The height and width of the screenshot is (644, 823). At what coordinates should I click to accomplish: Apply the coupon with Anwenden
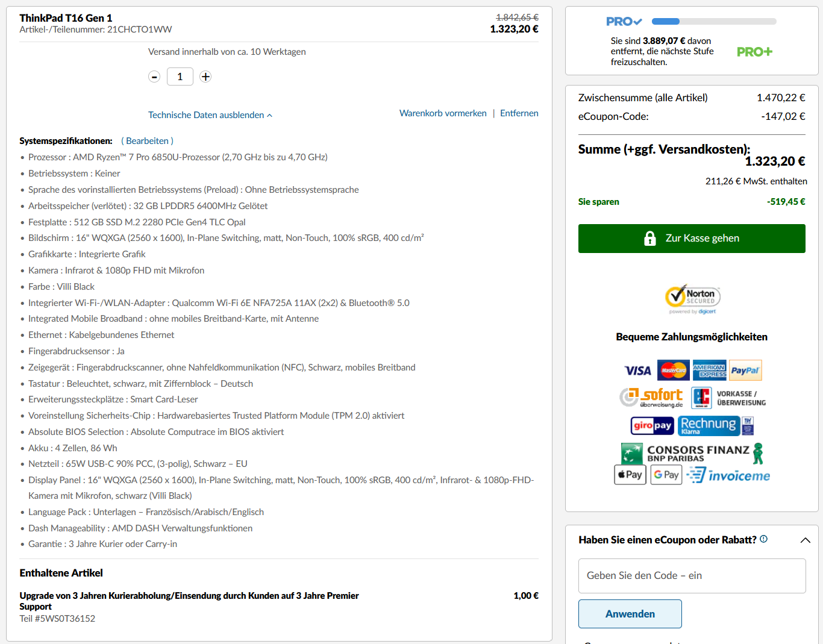pos(630,613)
